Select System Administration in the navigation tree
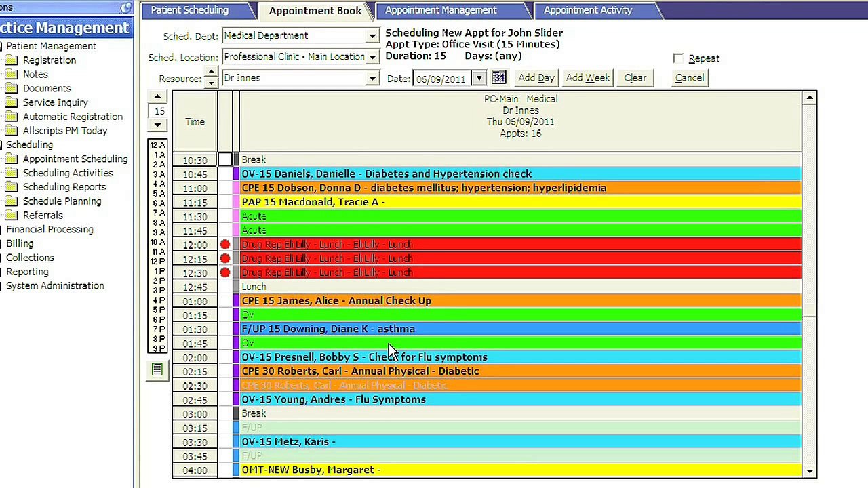 (55, 286)
